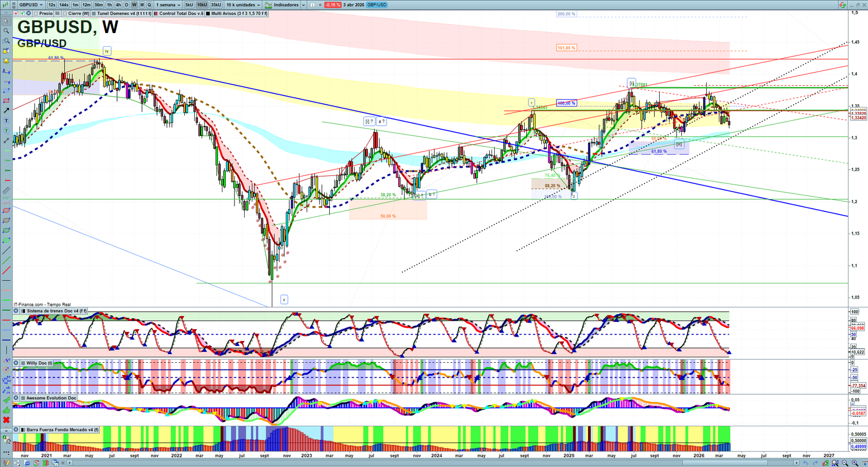Image resolution: width=868 pixels, height=467 pixels.
Task: Select the black arrow drawing tool
Action: [x=6, y=111]
